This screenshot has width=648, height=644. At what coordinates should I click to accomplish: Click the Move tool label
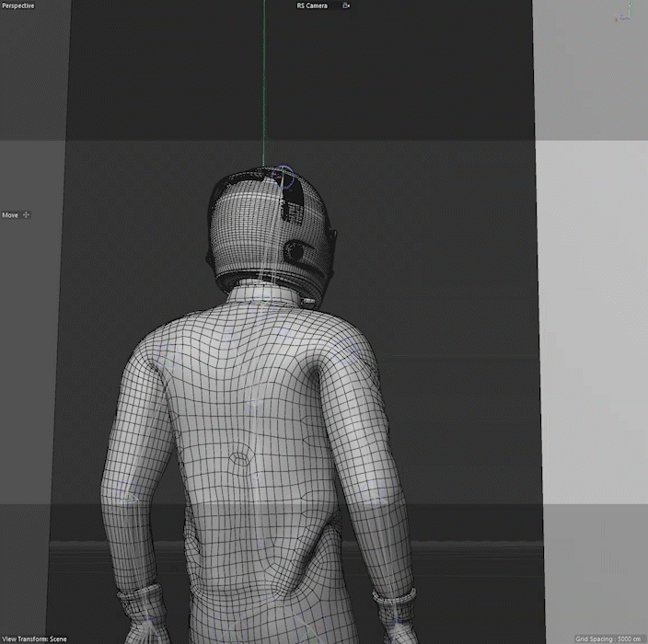(x=10, y=215)
